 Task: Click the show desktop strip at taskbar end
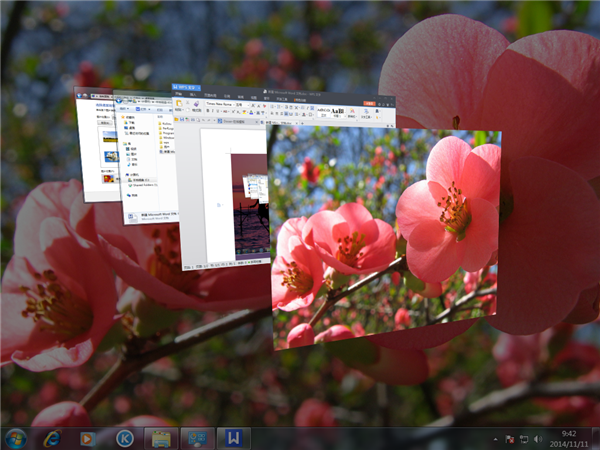pos(596,438)
